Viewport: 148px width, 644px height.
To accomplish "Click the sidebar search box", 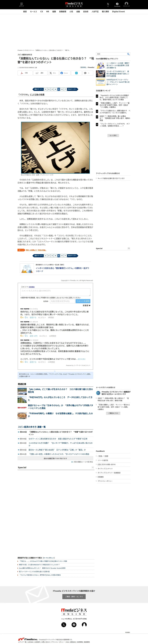I will 111,54.
